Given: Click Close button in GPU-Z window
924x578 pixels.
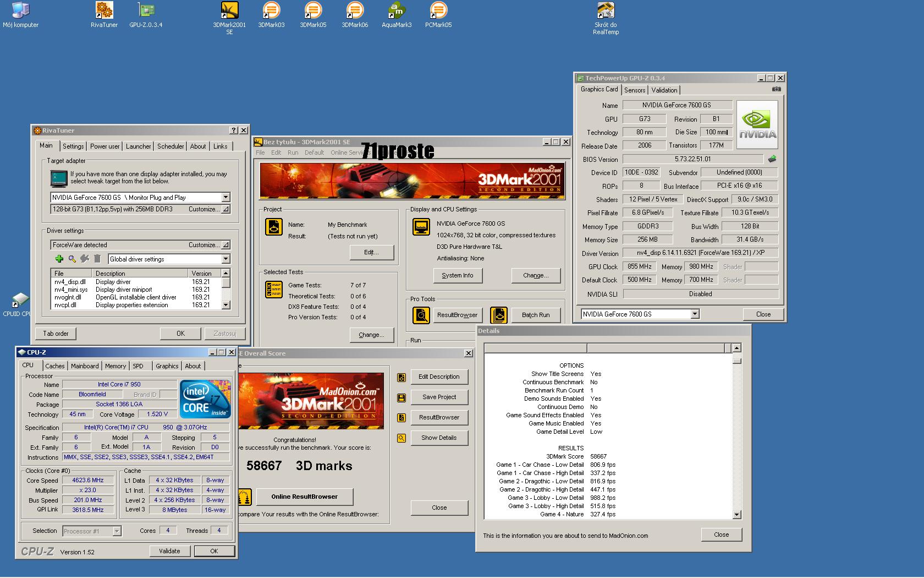Looking at the screenshot, I should 763,314.
